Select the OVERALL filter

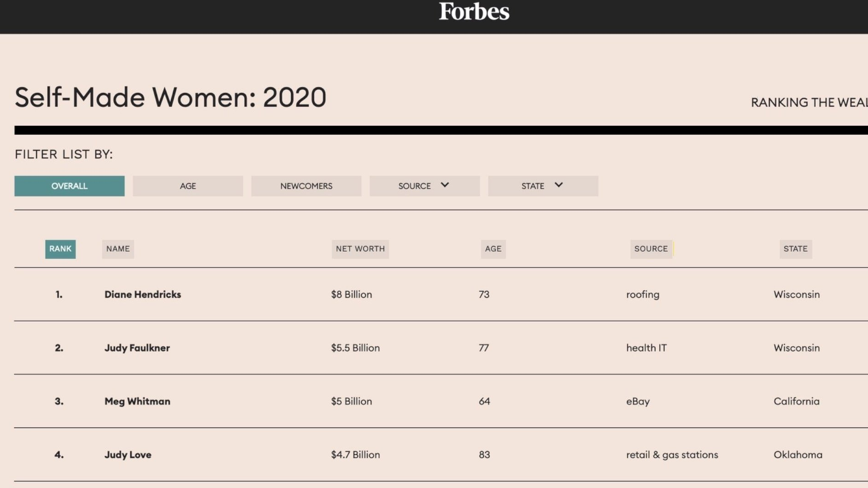pos(69,186)
